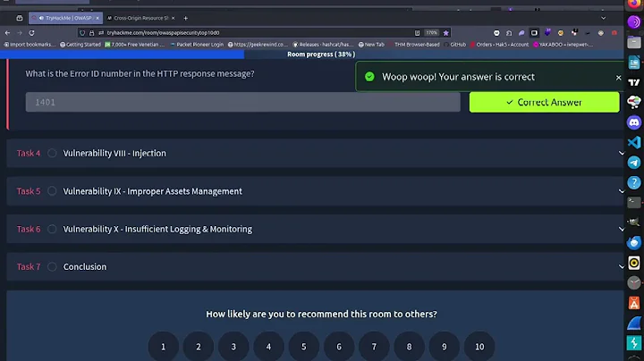This screenshot has height=361, width=644.
Task: Close the Cross-Origin Resource tab
Action: pos(173,18)
